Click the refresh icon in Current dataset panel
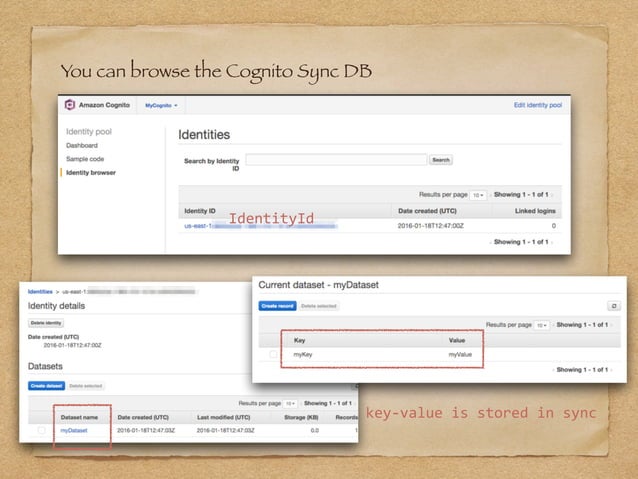The image size is (638, 479). [x=614, y=306]
